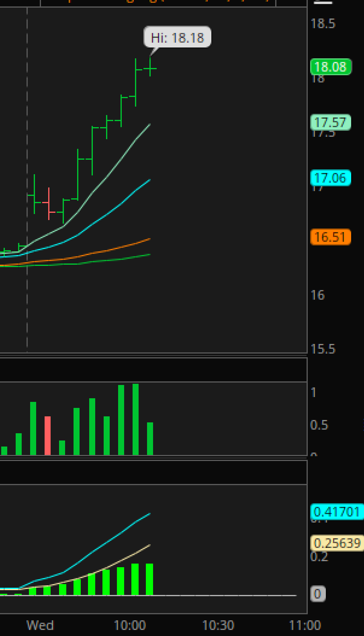This screenshot has height=636, width=364.
Task: Click the volume panel header strip
Action: coord(153,369)
